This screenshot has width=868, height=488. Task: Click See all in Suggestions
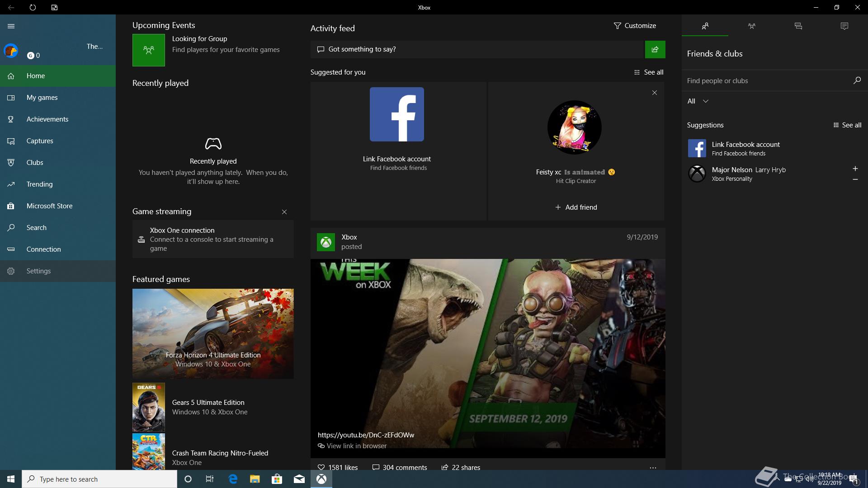point(847,125)
